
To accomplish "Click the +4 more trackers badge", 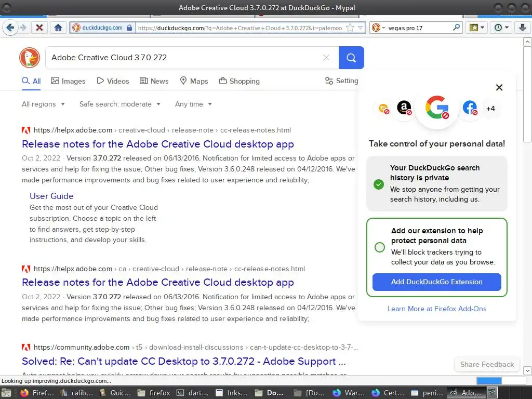I will click(x=490, y=109).
